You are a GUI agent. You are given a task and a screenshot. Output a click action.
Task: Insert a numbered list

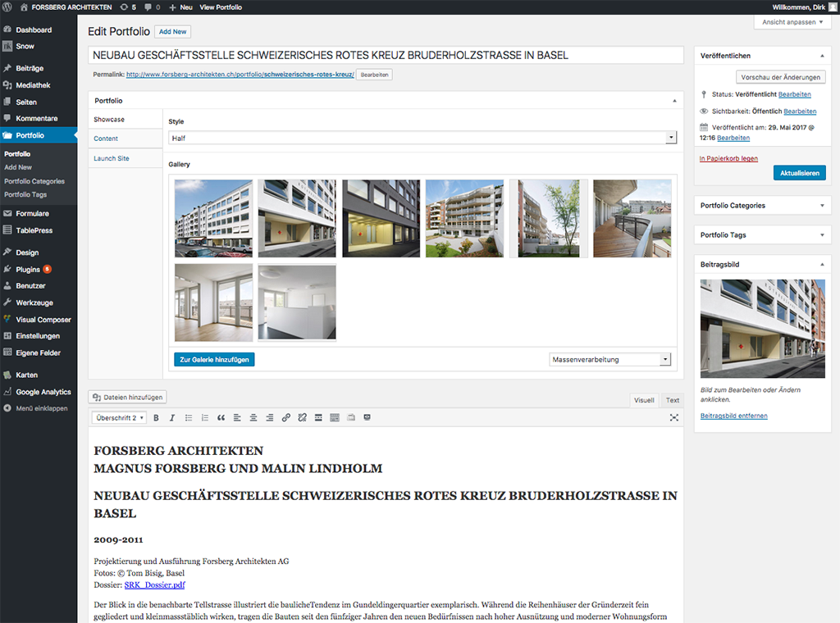pos(204,418)
